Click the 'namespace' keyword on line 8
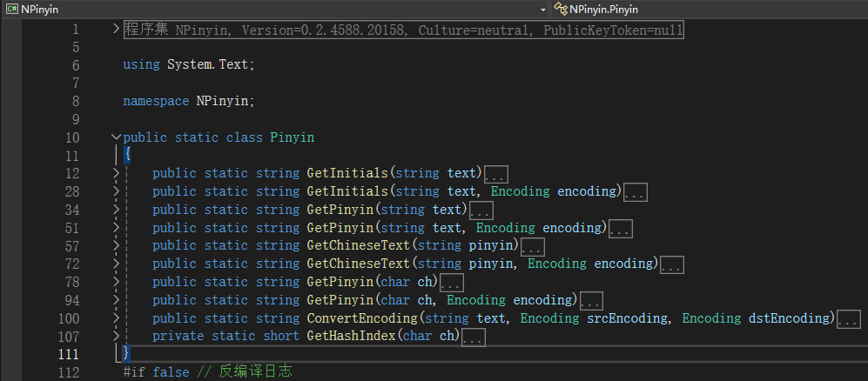 coord(156,101)
